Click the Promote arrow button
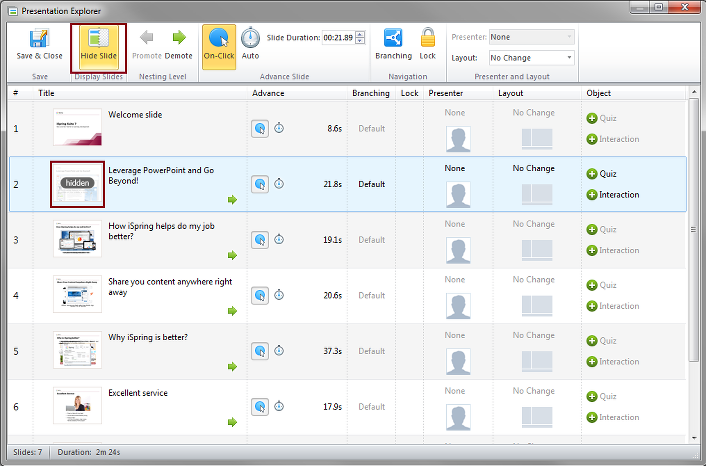Screen dimensions: 706x466 147,45
